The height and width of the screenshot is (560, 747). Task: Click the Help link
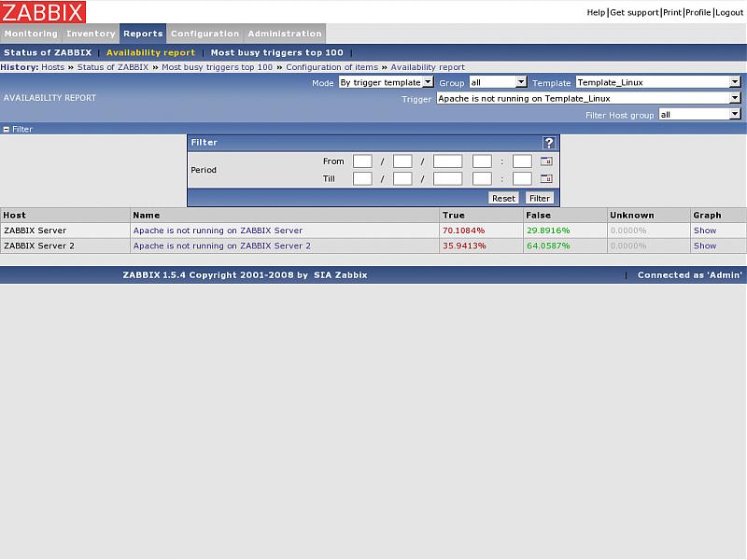[x=596, y=13]
